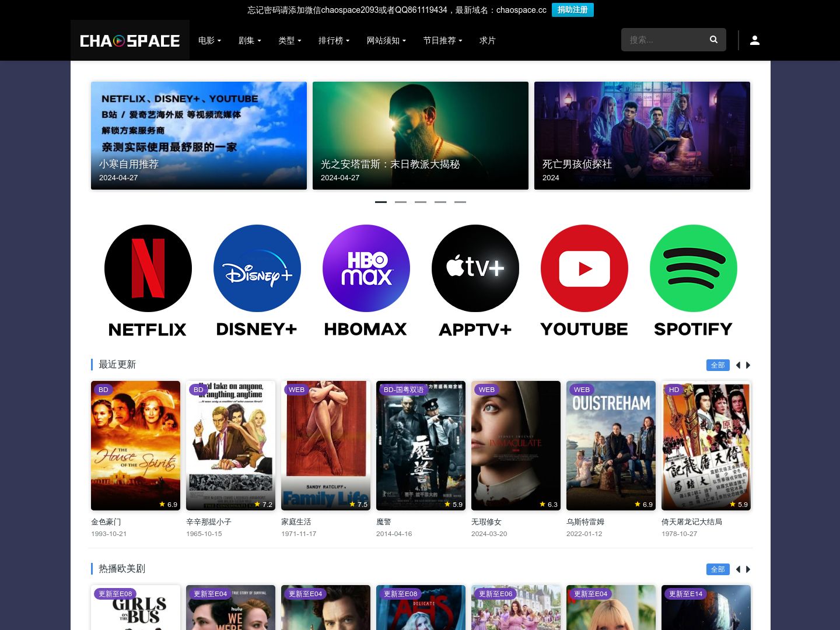This screenshot has width=840, height=630.
Task: Click the NETFLIX text label
Action: [148, 330]
